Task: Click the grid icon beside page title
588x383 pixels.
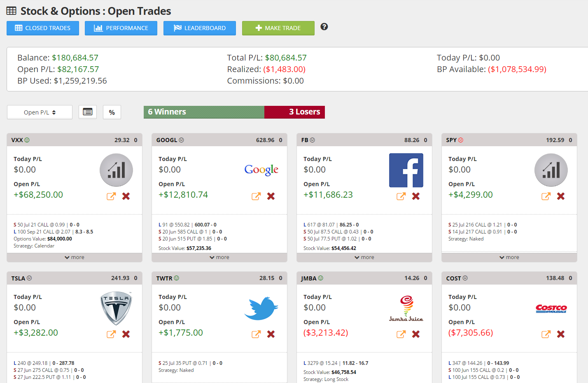Action: point(11,11)
